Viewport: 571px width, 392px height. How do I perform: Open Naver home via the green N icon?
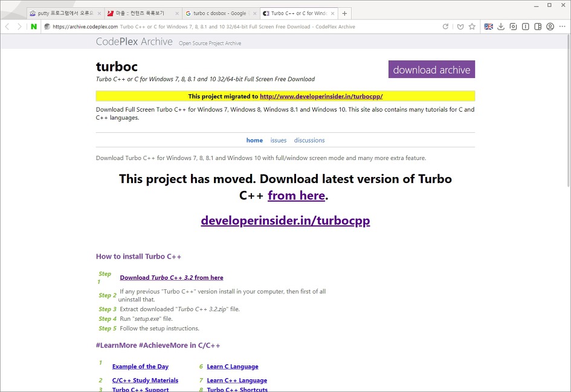coord(34,27)
